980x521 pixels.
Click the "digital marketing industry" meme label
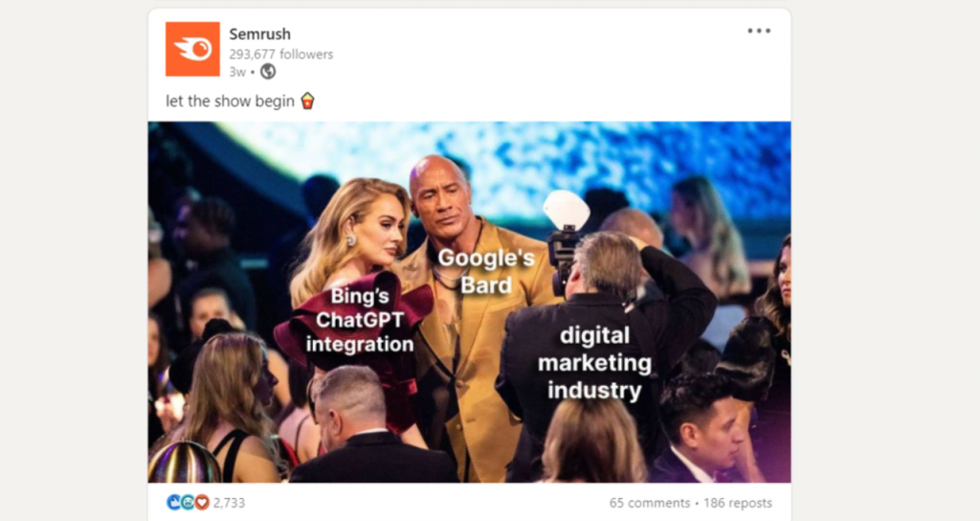coord(594,363)
